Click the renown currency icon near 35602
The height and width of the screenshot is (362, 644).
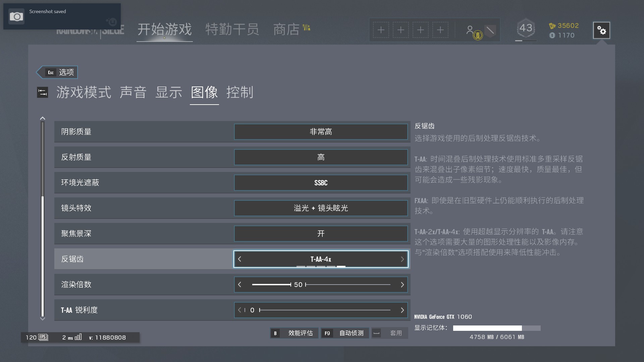point(552,26)
